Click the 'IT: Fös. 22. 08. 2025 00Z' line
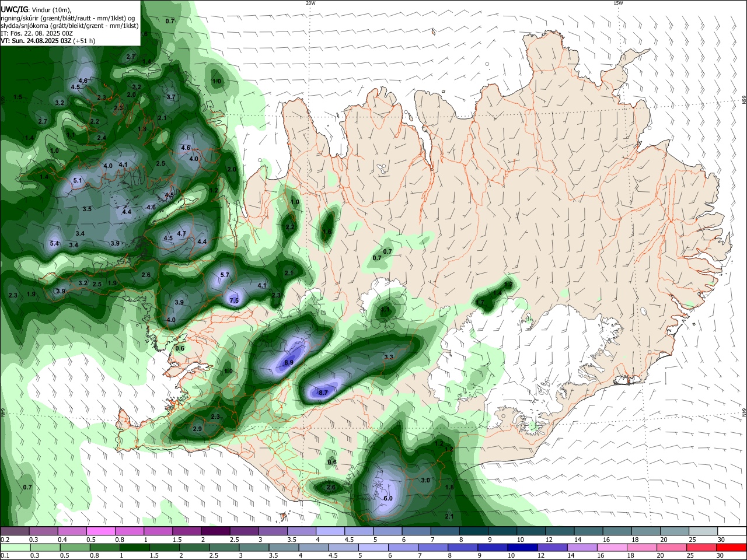747x560 pixels. pos(37,33)
